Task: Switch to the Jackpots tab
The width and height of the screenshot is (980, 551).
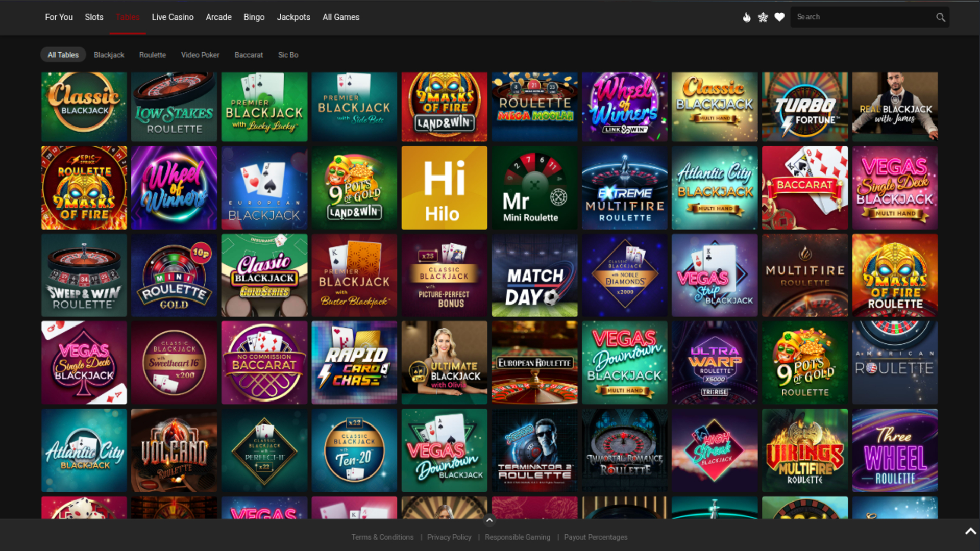Action: click(293, 17)
